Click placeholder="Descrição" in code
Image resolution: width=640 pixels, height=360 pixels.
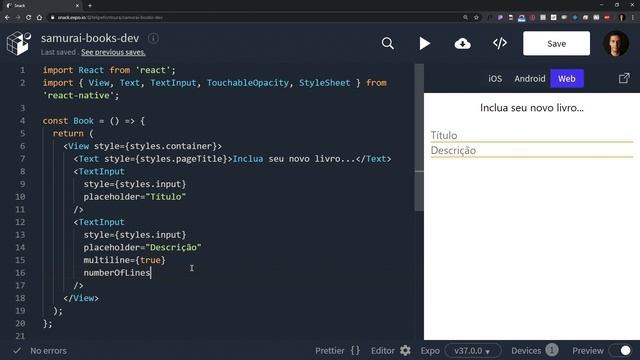(142, 247)
